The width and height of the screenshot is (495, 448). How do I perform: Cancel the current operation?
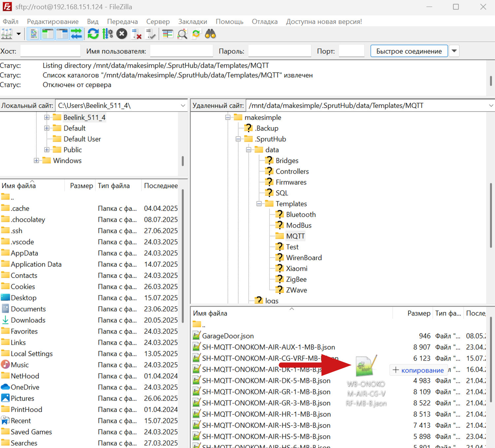(122, 34)
